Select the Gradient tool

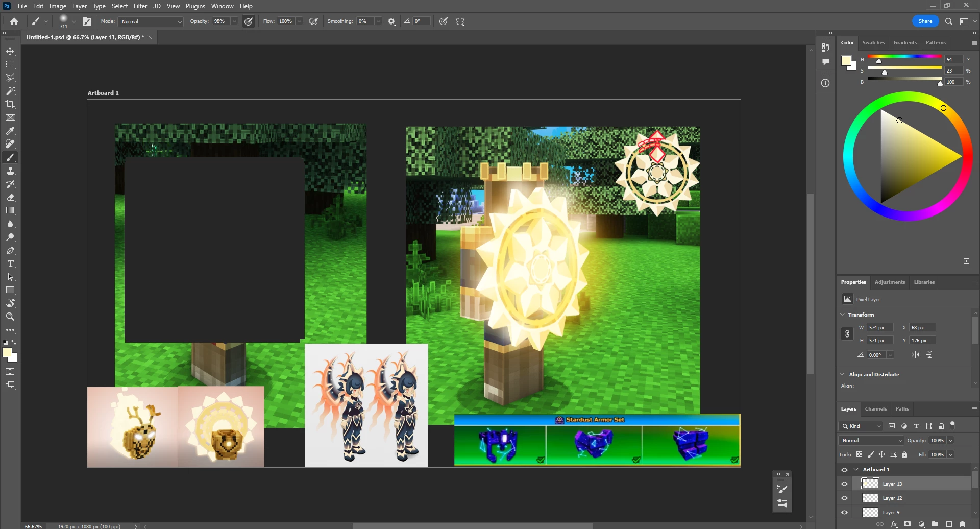tap(10, 211)
